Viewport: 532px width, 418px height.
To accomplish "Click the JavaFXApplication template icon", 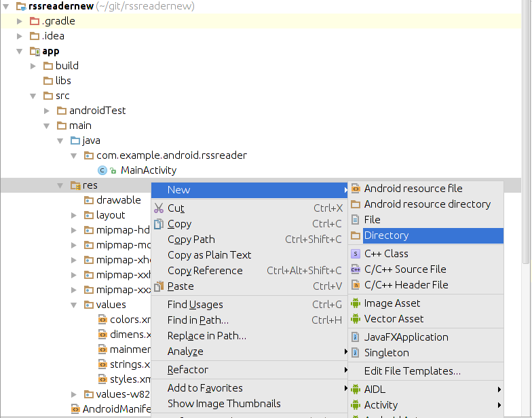I will pos(356,337).
